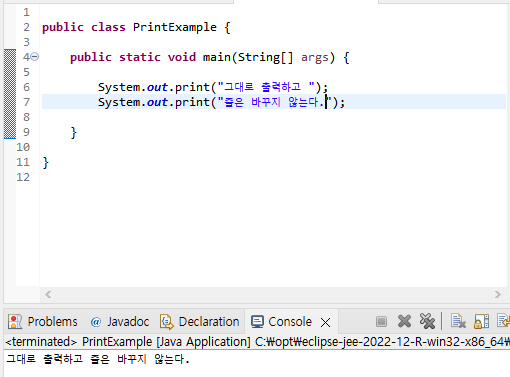Click the 'static' keyword on line 4
The image size is (510, 377).
click(x=140, y=57)
